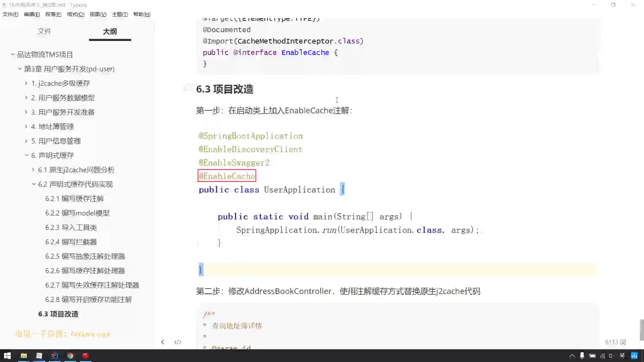Screen dimensions: 644x362
Task: Jump to 6.2.3 导入工具类
Action: 71,227
